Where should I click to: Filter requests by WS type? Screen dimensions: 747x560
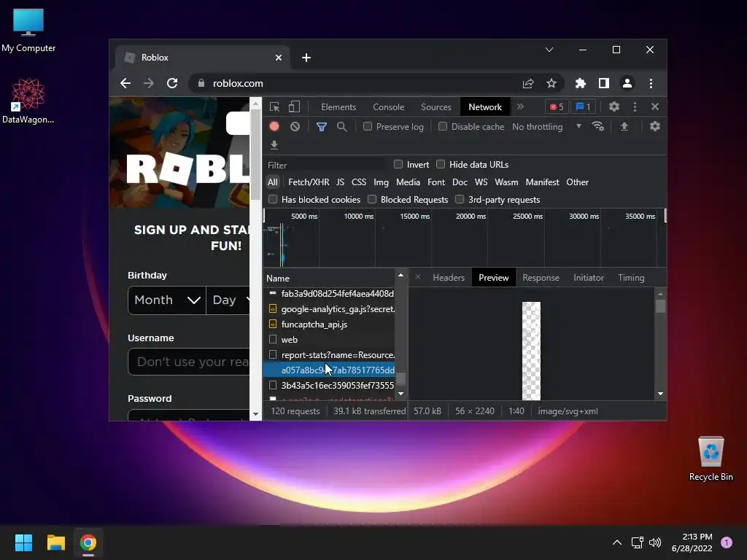click(481, 182)
